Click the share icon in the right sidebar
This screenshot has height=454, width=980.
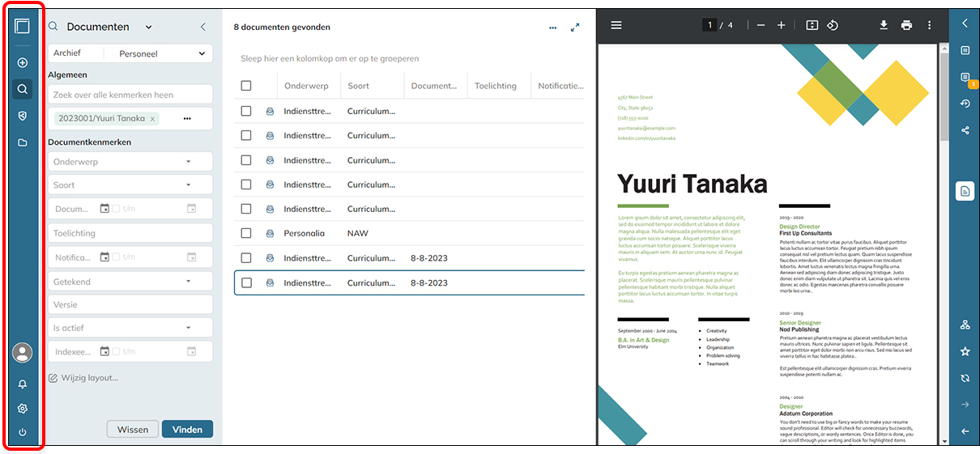click(x=965, y=130)
